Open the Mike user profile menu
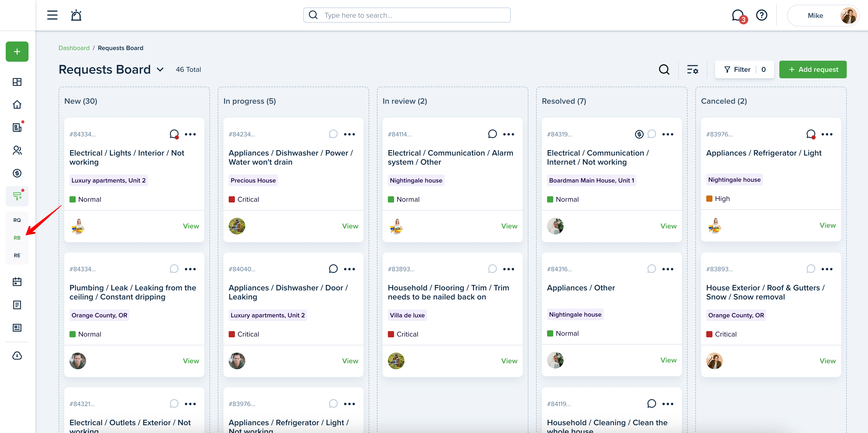The height and width of the screenshot is (433, 868). tap(823, 16)
